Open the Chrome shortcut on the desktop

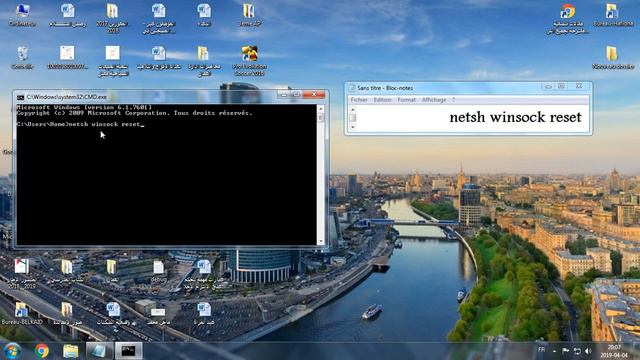pos(568,18)
